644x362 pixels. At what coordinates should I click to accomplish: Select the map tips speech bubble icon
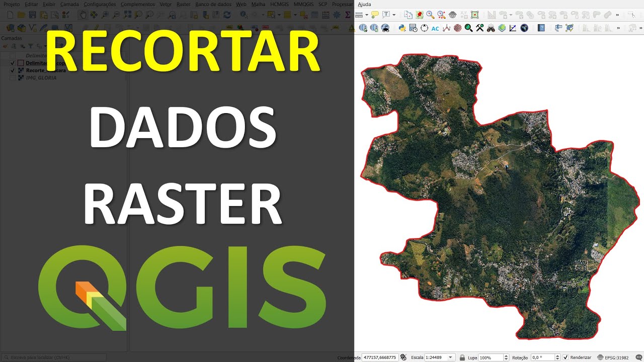pos(375,15)
